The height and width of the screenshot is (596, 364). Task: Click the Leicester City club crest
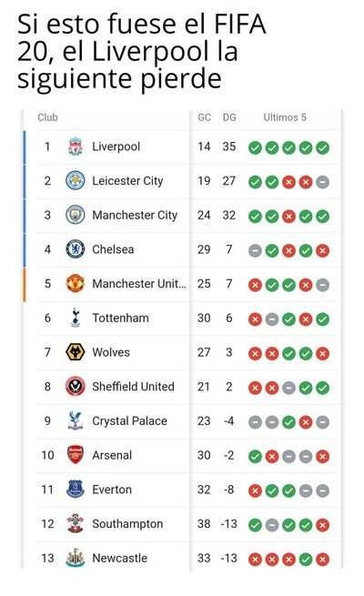76,181
